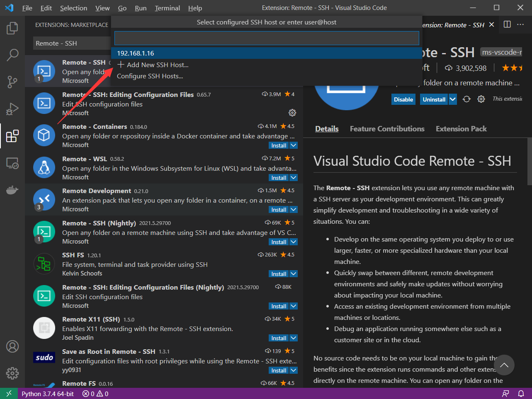The image size is (532, 399).
Task: Switch to the Feature Contributions tab
Action: point(386,128)
